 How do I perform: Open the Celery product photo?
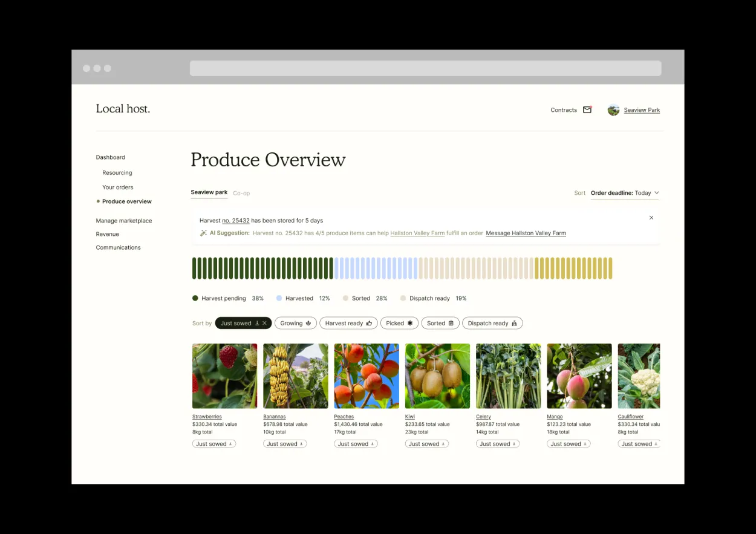click(x=509, y=376)
